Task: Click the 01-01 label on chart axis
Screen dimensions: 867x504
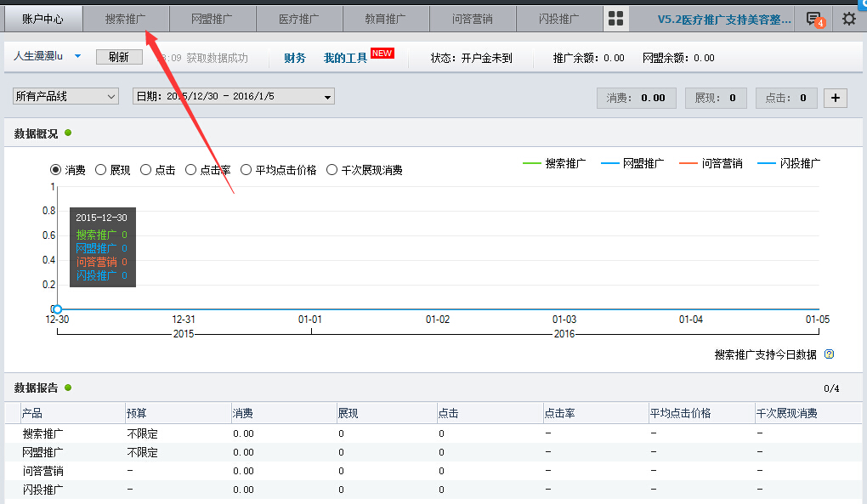Action: [x=310, y=320]
